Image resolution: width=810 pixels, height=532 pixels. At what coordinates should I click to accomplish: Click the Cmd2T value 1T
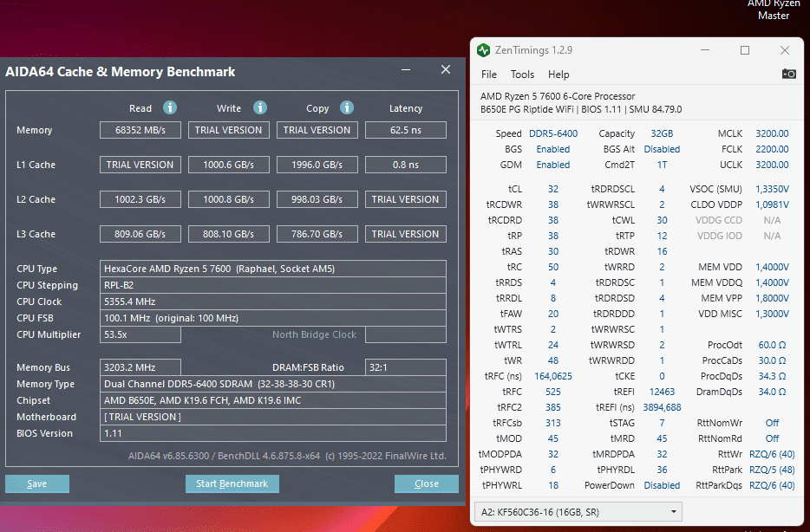click(x=662, y=165)
